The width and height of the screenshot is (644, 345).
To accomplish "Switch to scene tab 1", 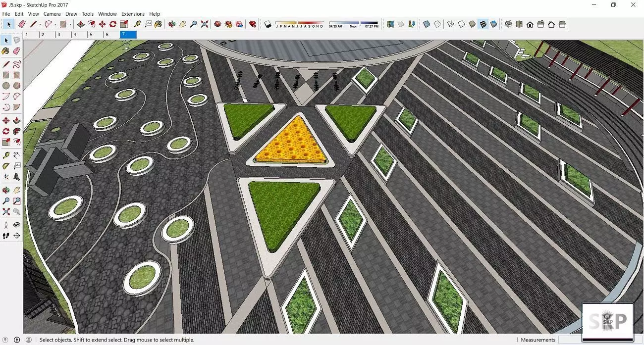I will (31, 35).
